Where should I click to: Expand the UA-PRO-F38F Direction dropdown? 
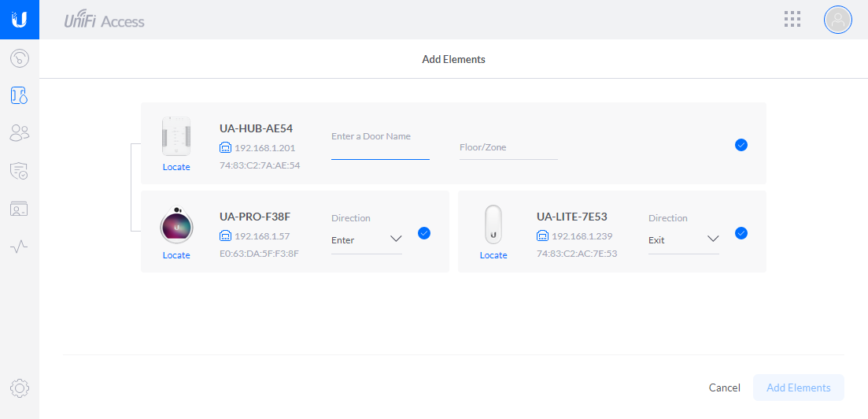tap(366, 240)
